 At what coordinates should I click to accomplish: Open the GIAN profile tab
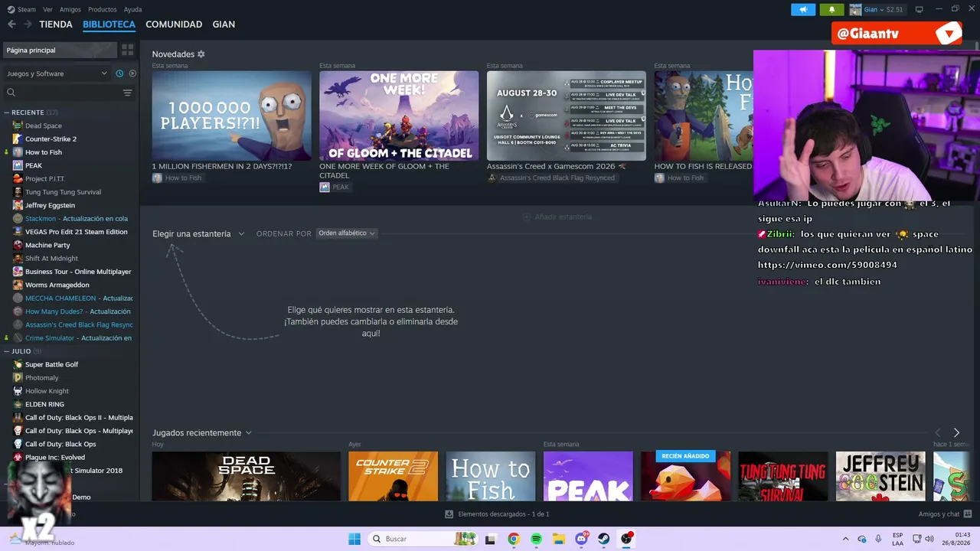[224, 24]
